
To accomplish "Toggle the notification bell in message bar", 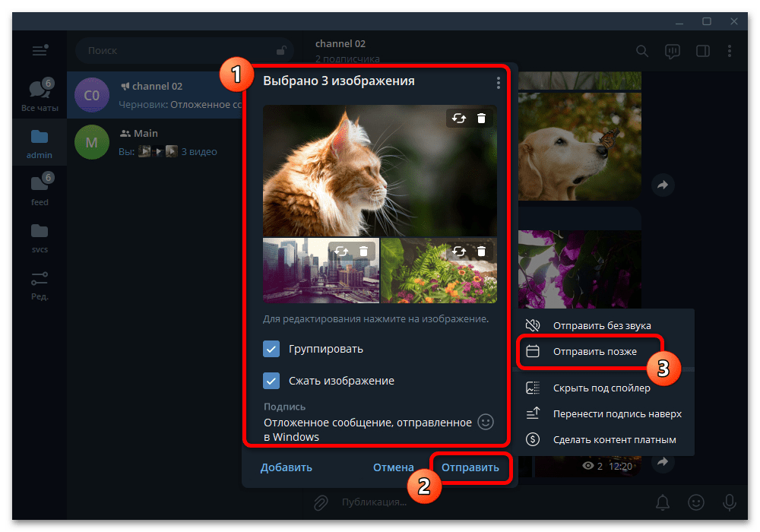I will tap(663, 502).
